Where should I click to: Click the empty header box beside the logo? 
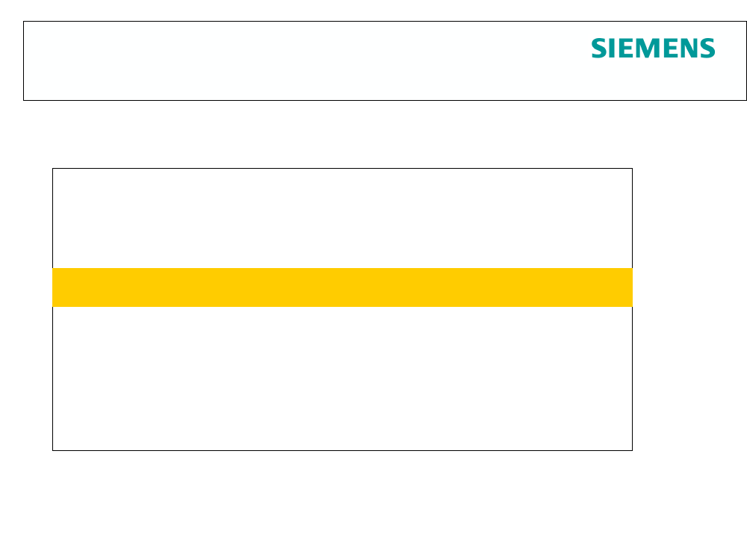click(x=305, y=61)
